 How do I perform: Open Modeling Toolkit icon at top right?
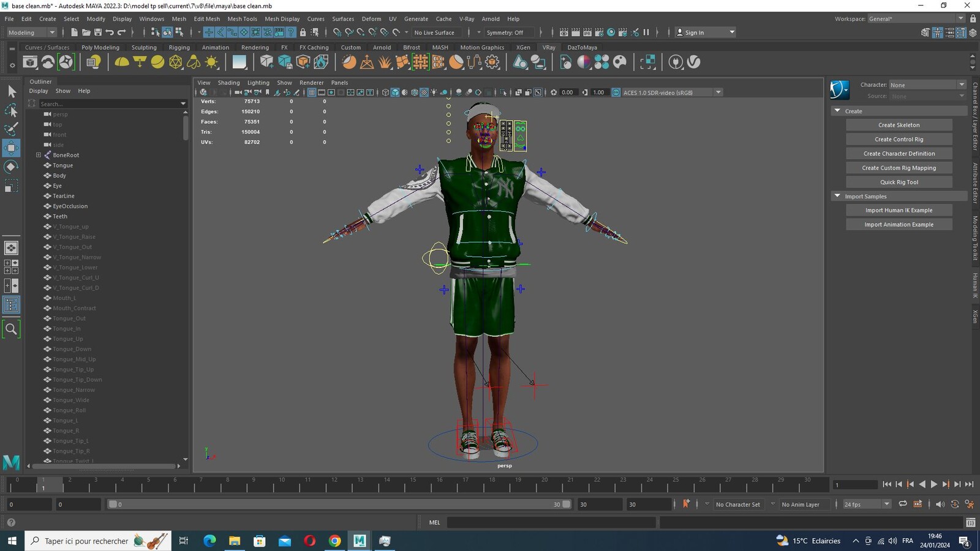(x=925, y=32)
